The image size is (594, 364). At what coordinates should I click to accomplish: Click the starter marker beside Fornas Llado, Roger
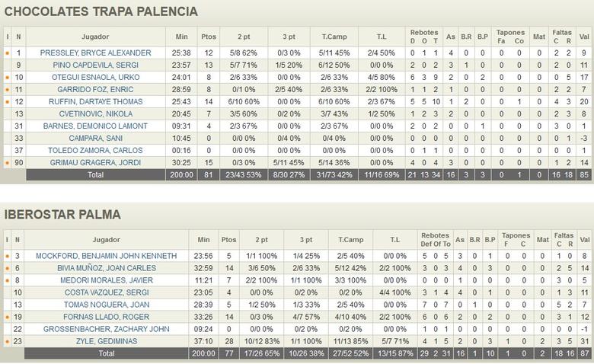pyautogui.click(x=8, y=317)
